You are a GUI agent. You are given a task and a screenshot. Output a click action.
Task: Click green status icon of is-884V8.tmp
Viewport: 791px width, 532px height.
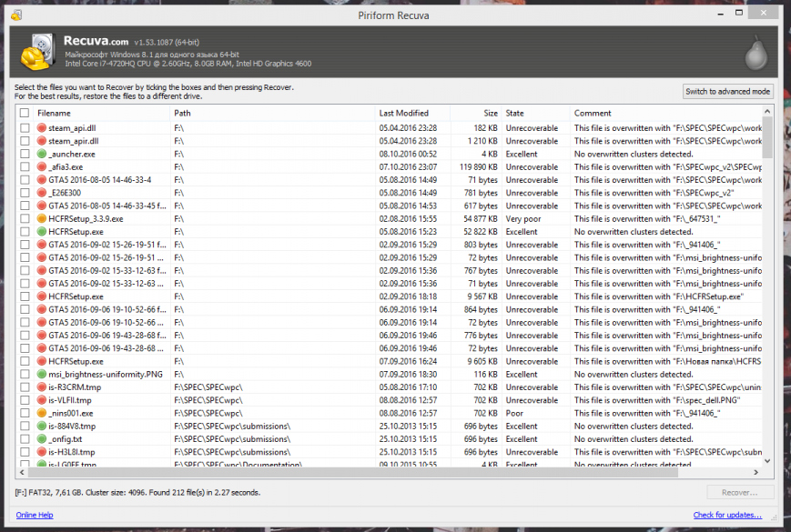[x=42, y=427]
